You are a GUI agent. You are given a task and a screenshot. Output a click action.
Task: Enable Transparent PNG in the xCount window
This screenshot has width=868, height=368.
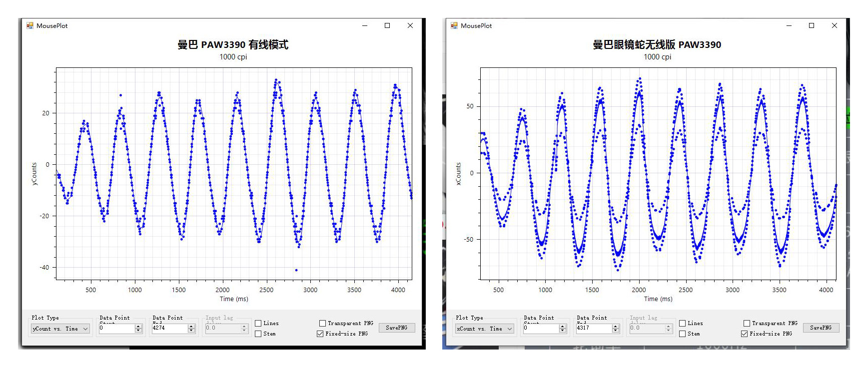tap(747, 324)
